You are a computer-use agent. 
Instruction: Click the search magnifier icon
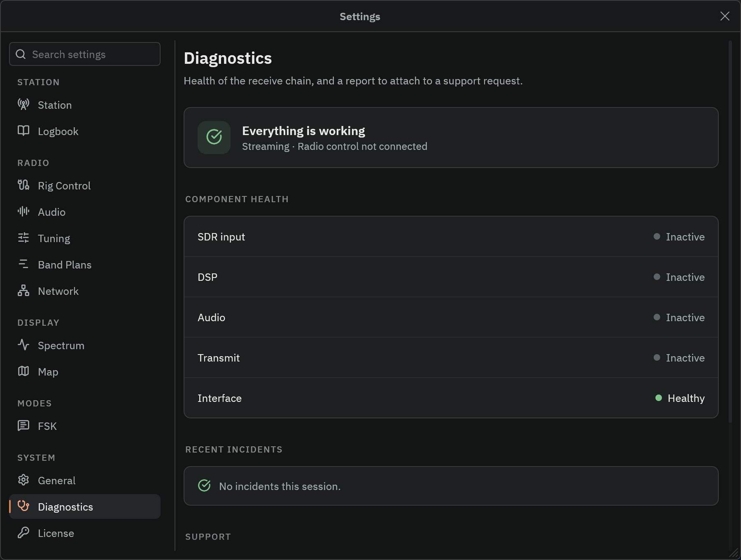pos(21,54)
